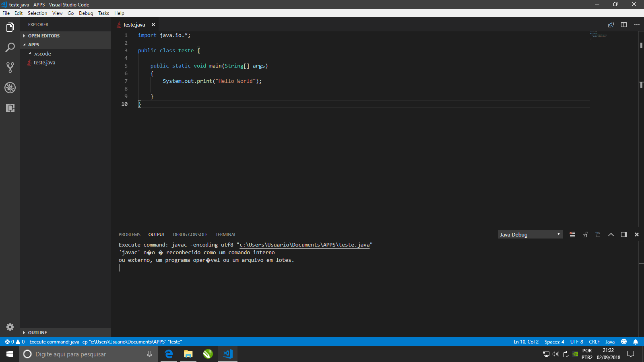
Task: Click Open Changes icon in editor toolbar
Action: click(611, 25)
